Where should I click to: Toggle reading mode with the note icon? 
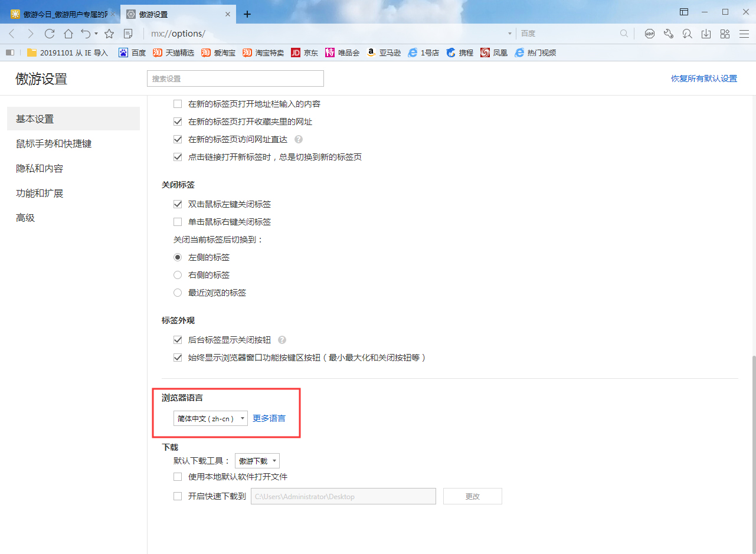coord(128,34)
